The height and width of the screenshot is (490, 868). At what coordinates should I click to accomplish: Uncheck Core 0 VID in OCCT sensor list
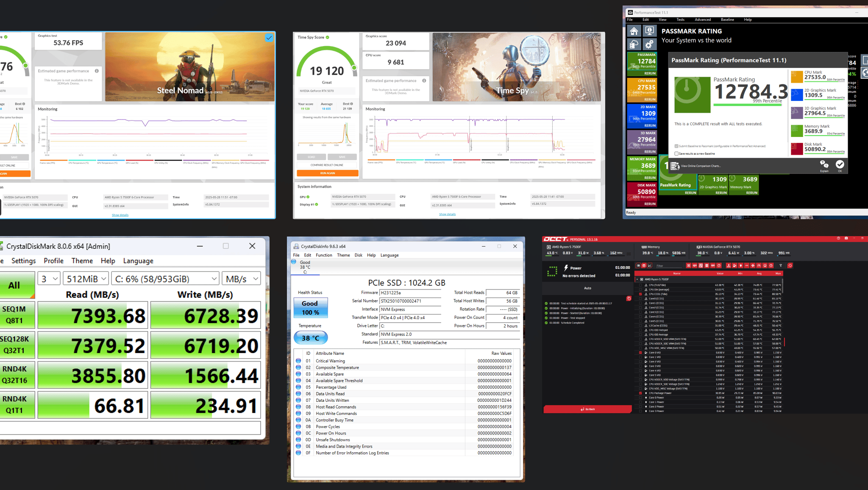tap(640, 353)
